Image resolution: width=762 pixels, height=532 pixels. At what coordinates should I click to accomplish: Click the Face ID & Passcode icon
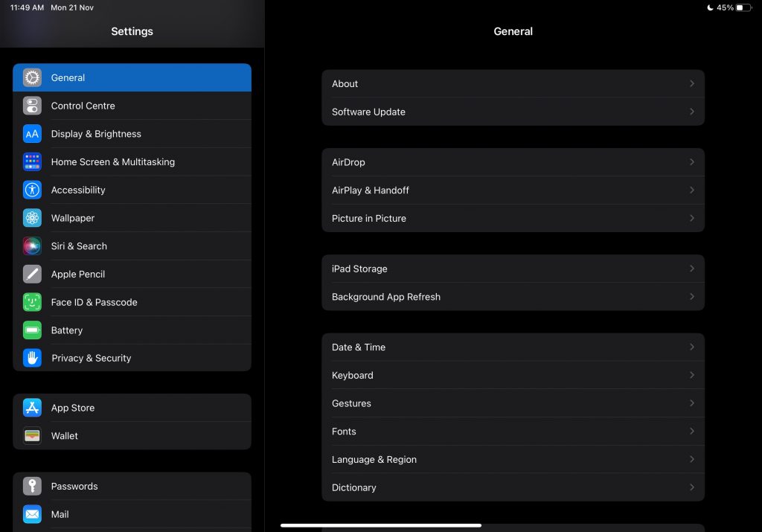[x=32, y=302]
